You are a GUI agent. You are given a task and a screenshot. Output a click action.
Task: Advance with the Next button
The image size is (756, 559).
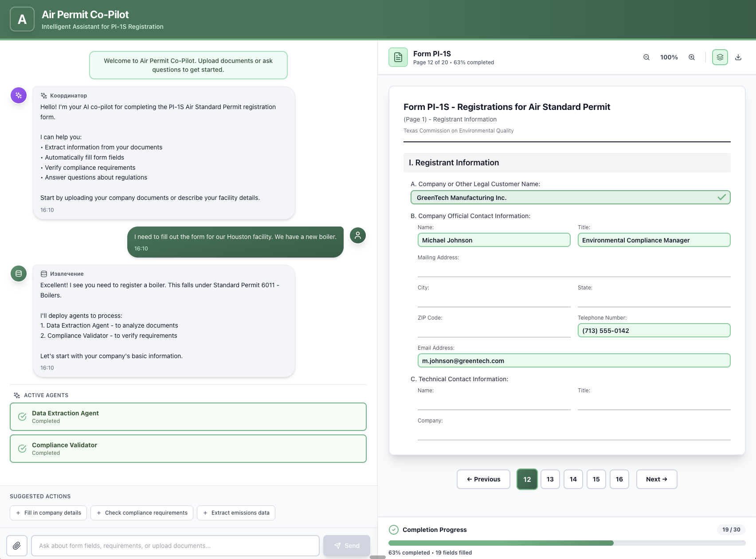click(656, 479)
